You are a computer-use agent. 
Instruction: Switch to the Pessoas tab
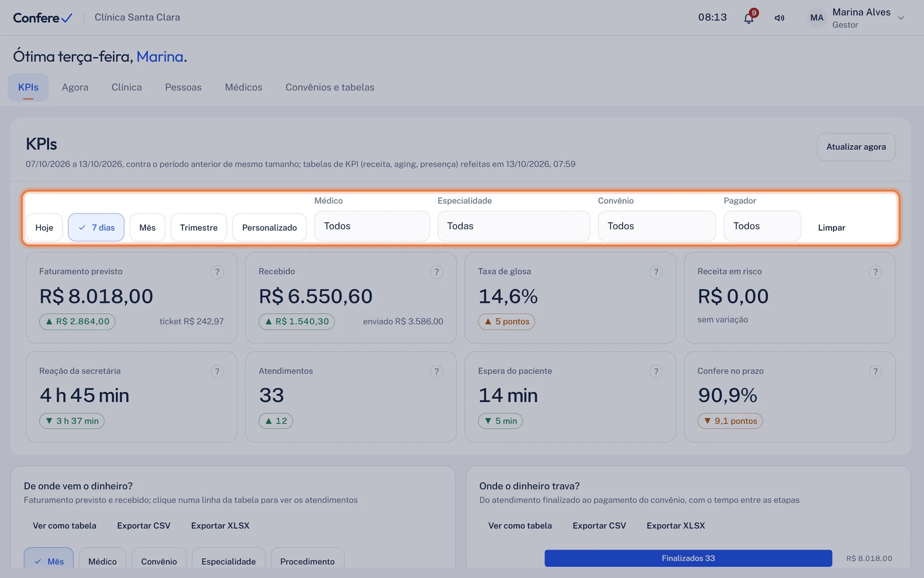tap(183, 87)
